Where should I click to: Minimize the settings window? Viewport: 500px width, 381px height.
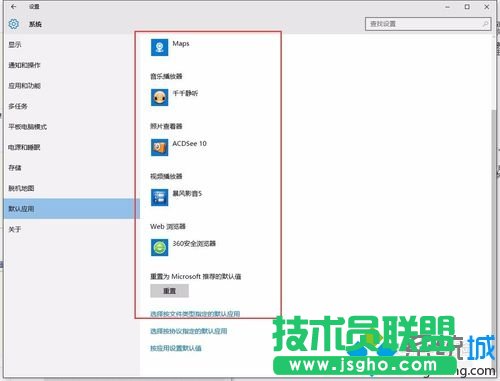tap(448, 6)
